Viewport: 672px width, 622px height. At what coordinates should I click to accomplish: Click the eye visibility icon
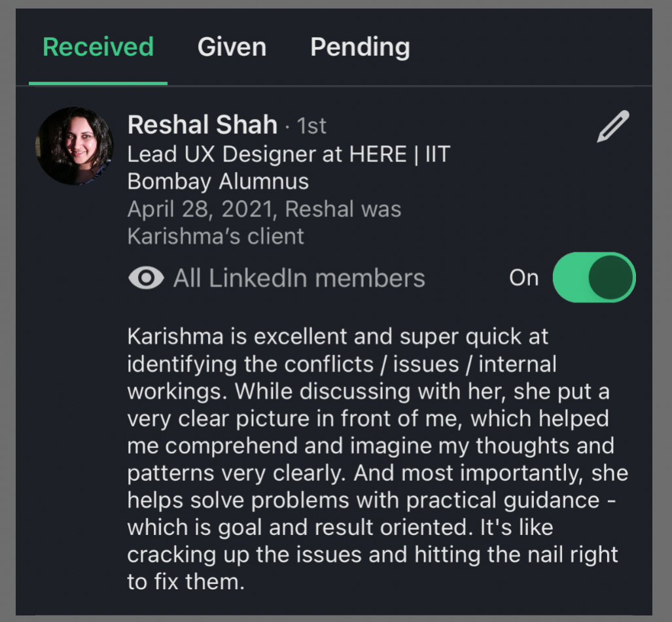[146, 279]
